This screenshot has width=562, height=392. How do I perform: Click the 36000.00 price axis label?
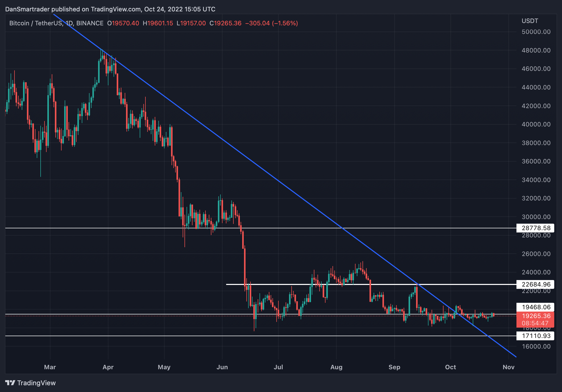[536, 161]
